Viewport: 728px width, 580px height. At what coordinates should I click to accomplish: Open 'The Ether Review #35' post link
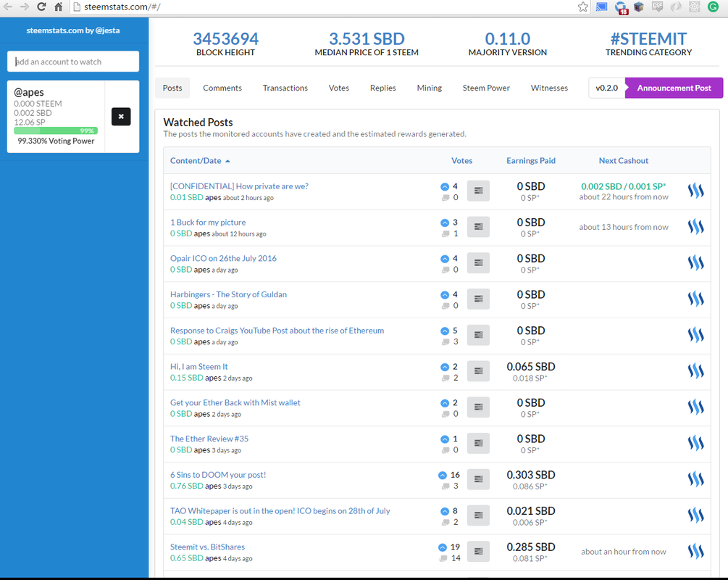point(209,439)
